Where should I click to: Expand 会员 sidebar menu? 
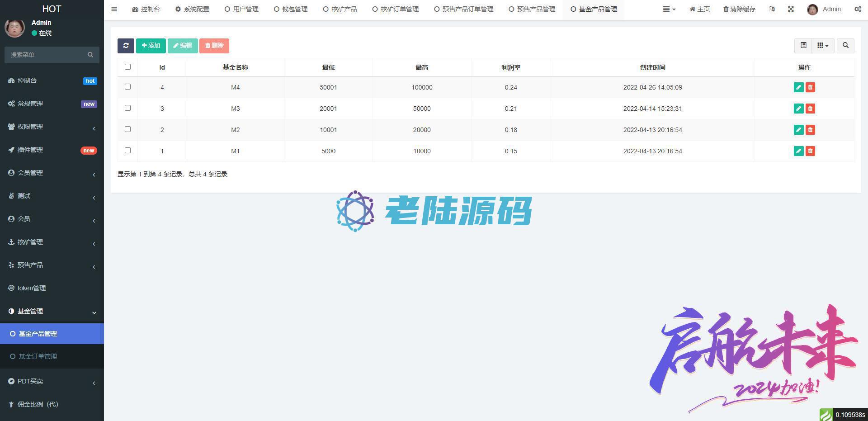point(52,219)
